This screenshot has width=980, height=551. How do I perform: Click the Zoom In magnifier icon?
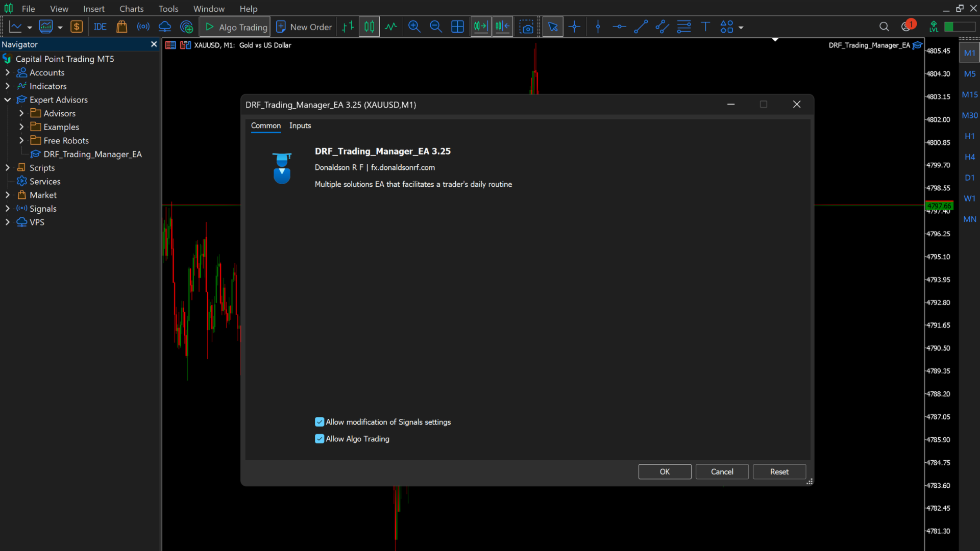[x=414, y=27]
